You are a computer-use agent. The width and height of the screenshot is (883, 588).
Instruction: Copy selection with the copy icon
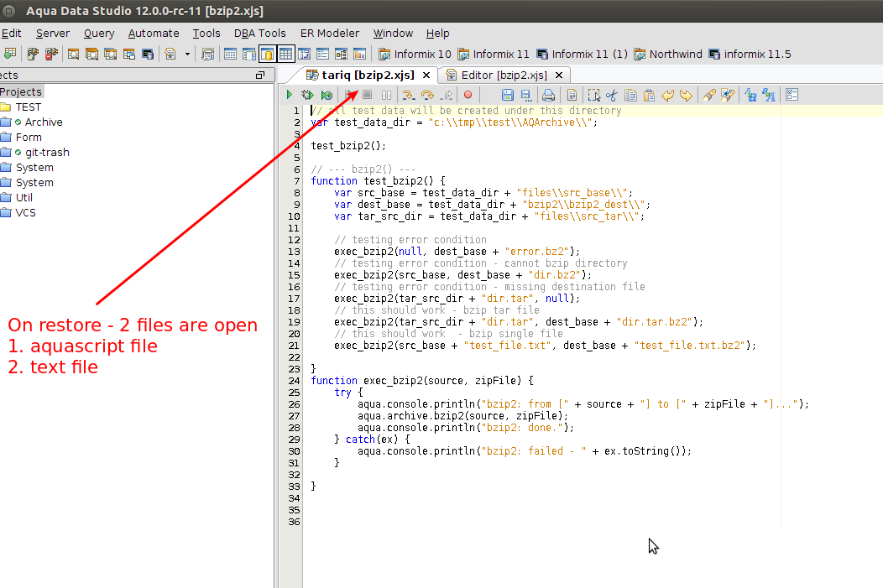630,95
